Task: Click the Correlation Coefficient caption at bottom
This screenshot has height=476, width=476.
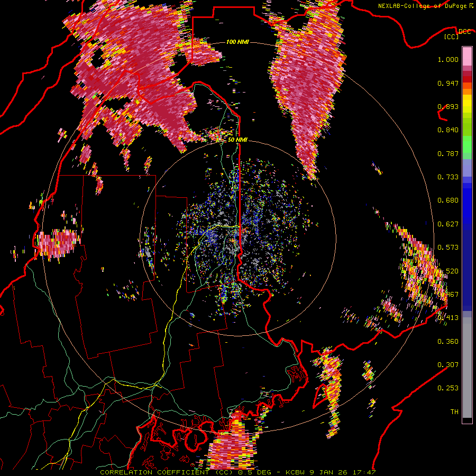Action: pos(237,472)
